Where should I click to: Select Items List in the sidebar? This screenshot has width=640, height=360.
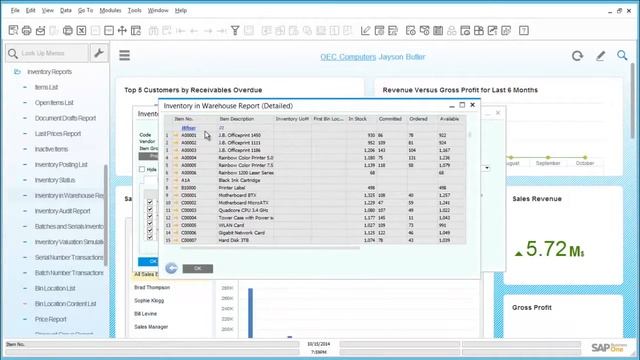[x=46, y=87]
